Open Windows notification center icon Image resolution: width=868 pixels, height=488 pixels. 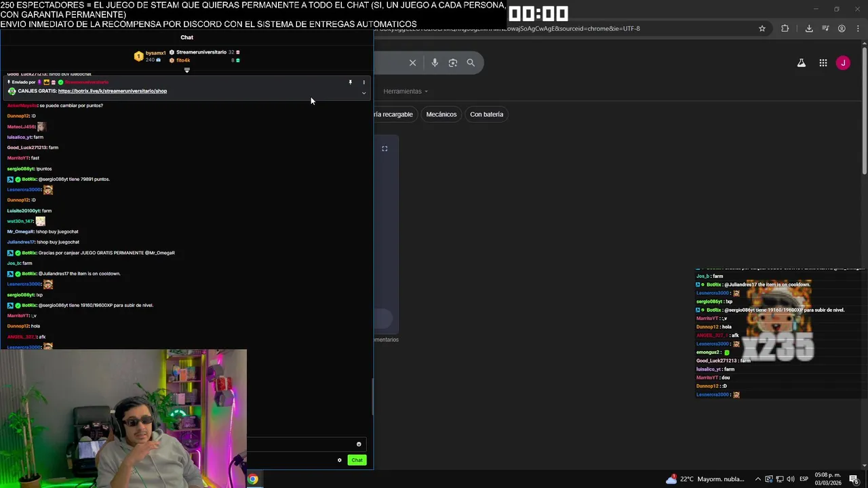(854, 479)
